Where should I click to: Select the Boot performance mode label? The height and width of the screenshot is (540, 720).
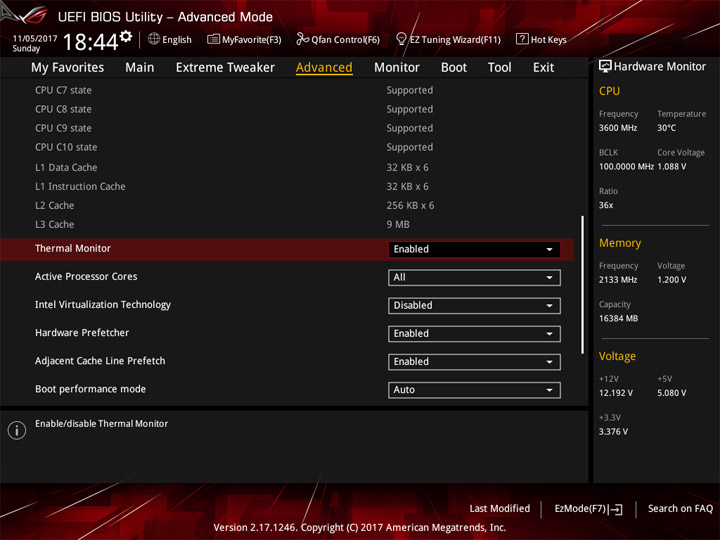(90, 389)
